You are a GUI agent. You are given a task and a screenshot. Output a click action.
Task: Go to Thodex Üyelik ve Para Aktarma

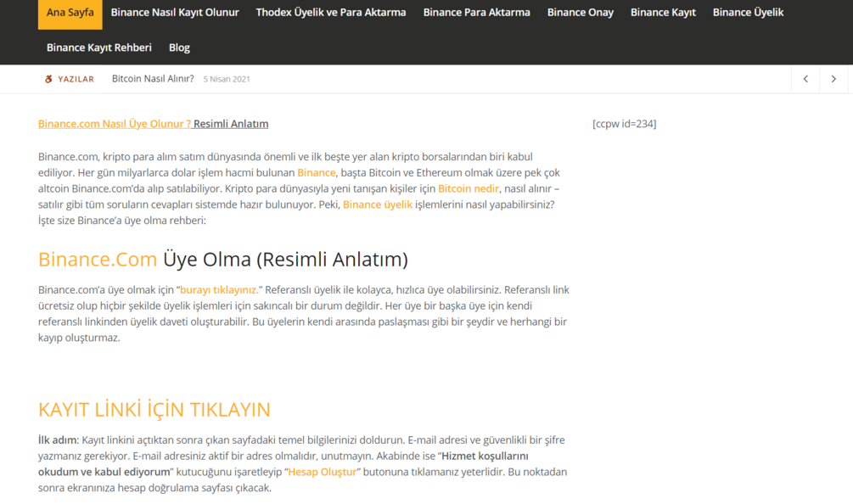tap(331, 13)
